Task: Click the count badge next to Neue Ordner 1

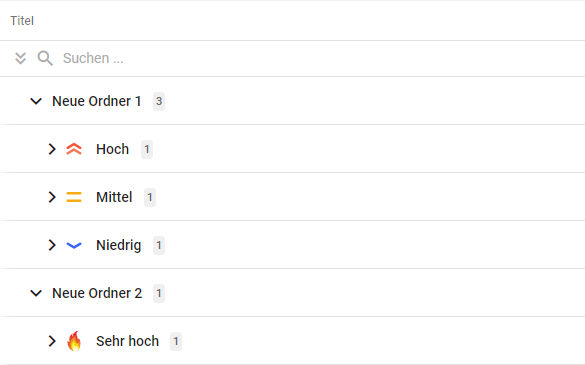Action: point(159,101)
